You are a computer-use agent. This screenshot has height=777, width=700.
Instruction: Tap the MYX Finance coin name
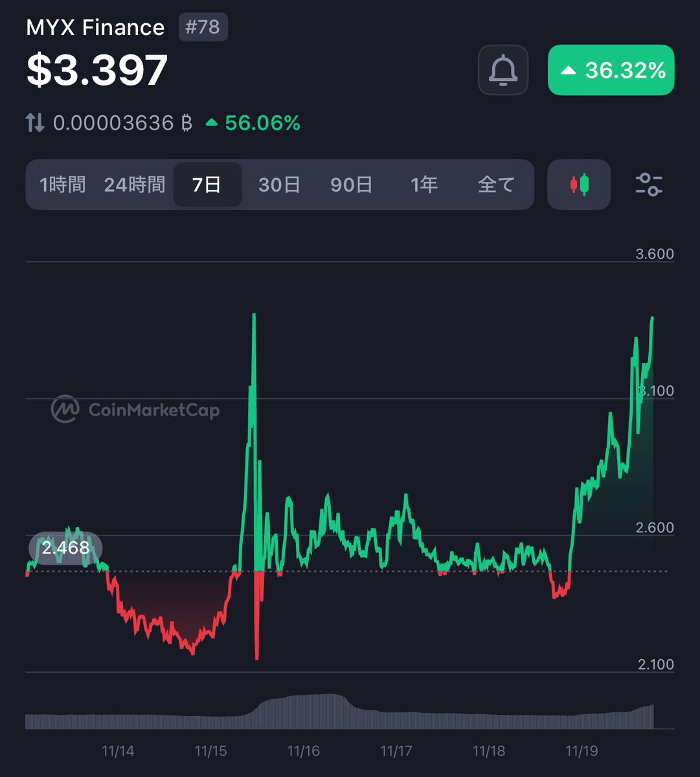click(95, 28)
